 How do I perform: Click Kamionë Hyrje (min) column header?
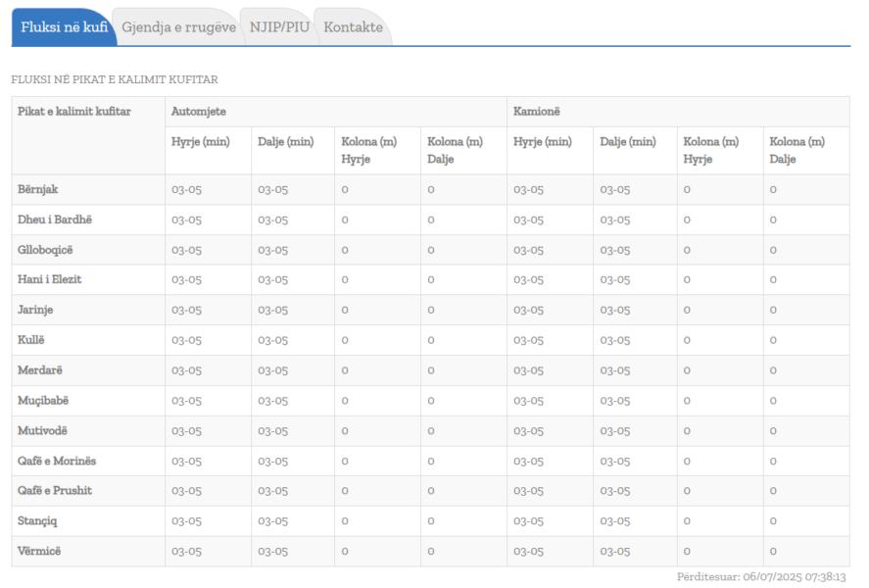pyautogui.click(x=543, y=142)
